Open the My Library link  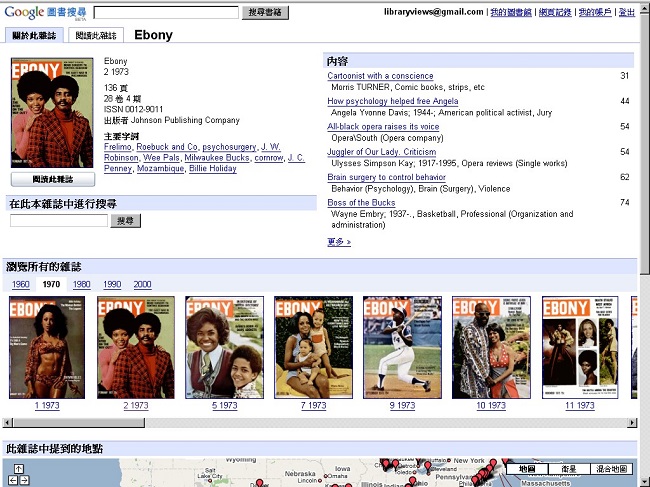pos(511,12)
